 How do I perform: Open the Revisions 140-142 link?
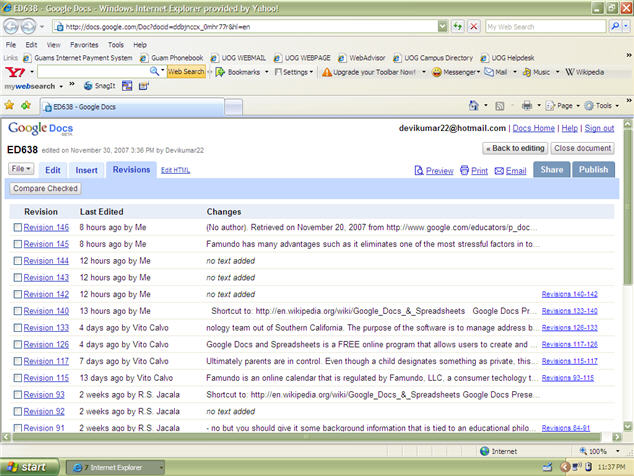(x=569, y=294)
